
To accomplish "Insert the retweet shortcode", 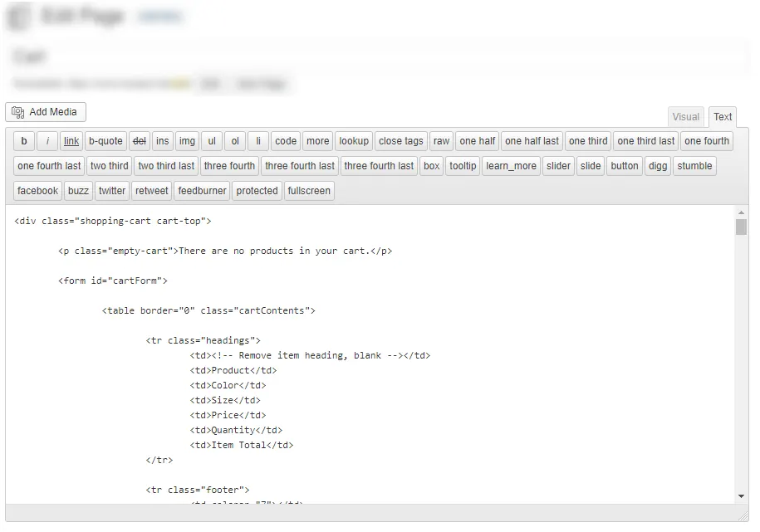I will pyautogui.click(x=152, y=190).
